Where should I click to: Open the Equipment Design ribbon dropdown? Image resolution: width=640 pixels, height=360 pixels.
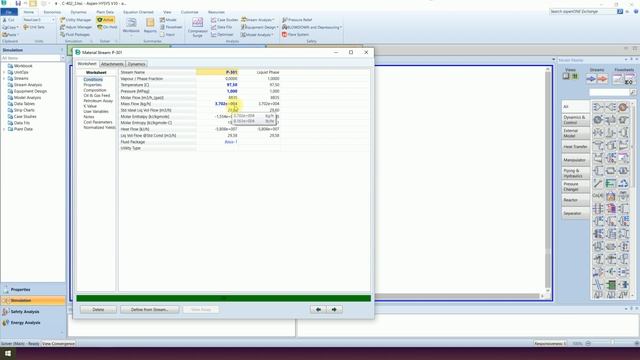[260, 27]
